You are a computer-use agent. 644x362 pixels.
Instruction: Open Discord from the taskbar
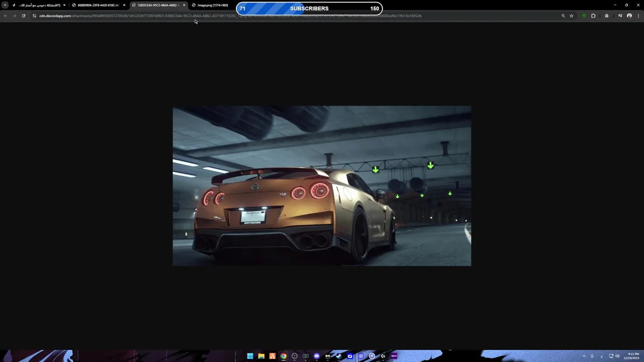[x=316, y=356]
